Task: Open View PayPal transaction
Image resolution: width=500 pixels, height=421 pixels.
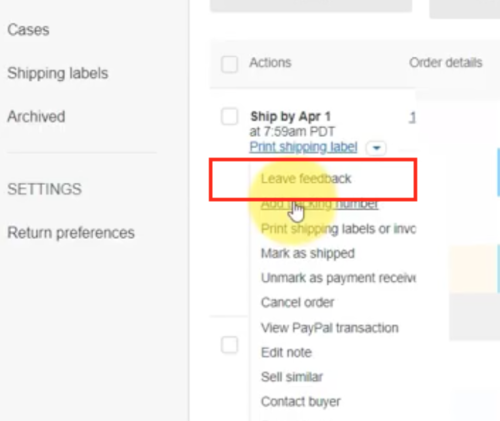Action: click(x=330, y=328)
